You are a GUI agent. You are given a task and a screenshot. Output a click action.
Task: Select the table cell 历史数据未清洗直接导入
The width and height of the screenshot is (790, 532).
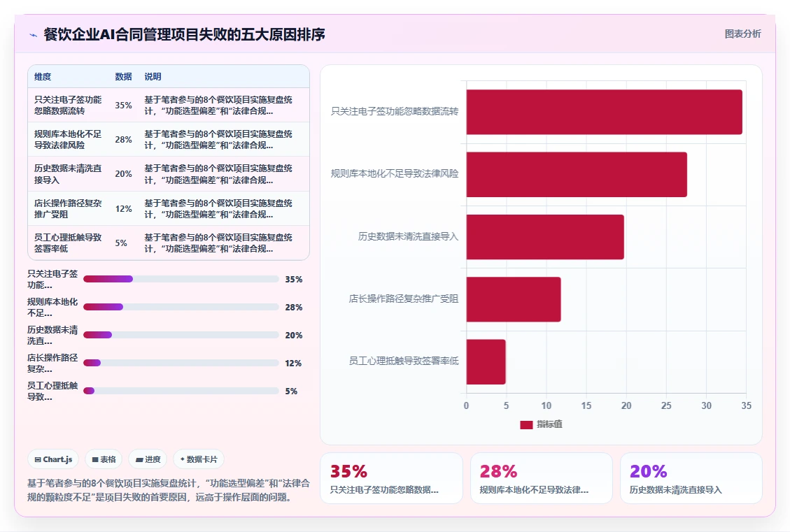[68, 174]
